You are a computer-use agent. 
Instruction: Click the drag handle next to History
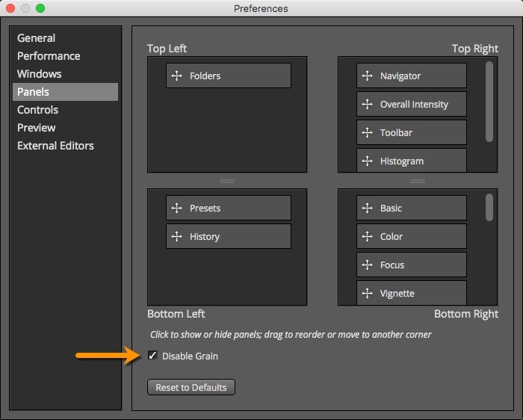tap(177, 236)
